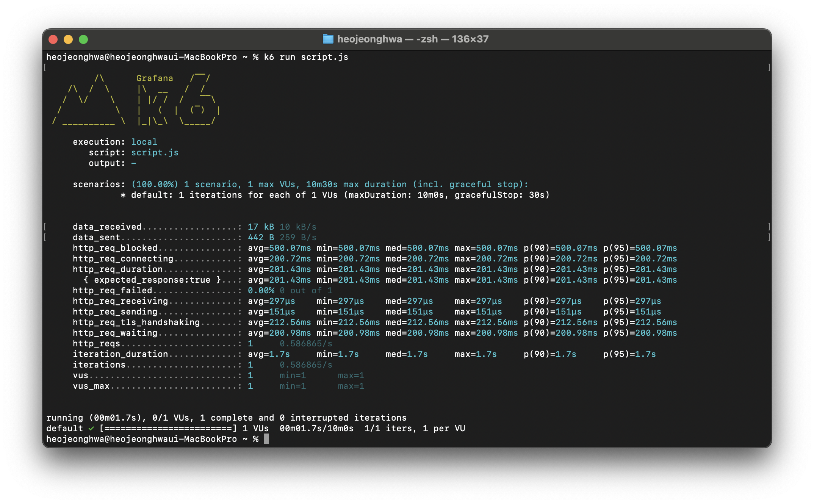Viewport: 814px width, 504px height.
Task: Click the http_req_receiving avg value 297µs
Action: tap(282, 301)
